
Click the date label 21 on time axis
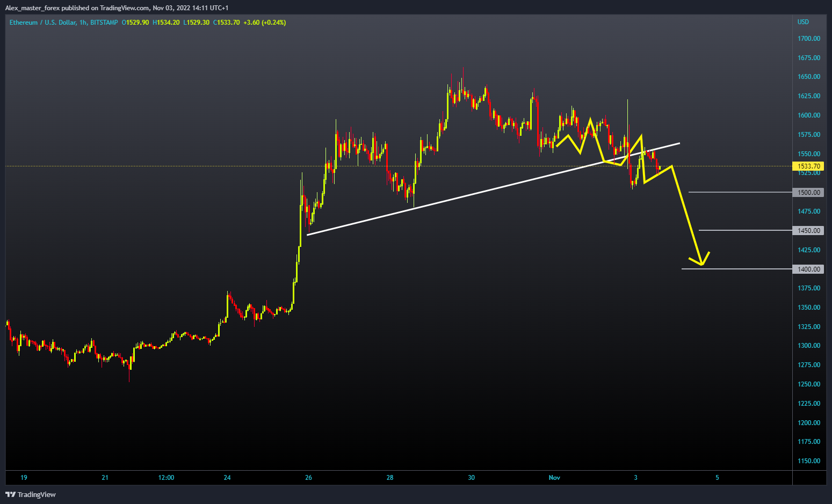point(105,478)
